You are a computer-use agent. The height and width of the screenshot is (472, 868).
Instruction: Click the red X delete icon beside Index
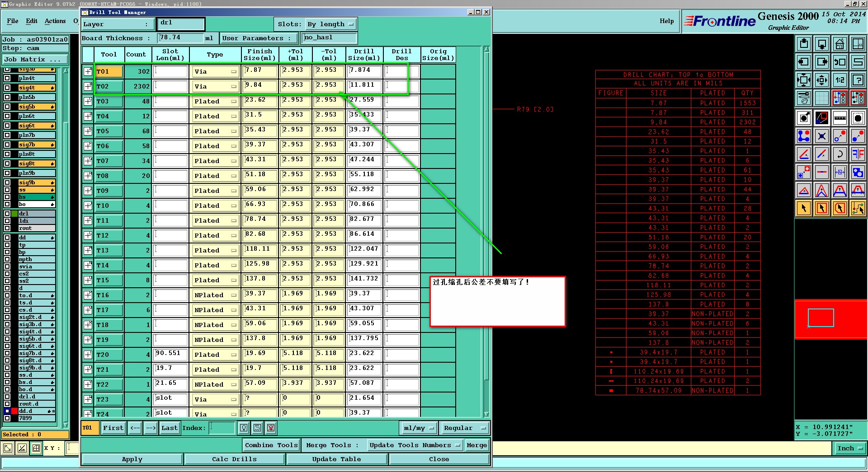point(271,428)
